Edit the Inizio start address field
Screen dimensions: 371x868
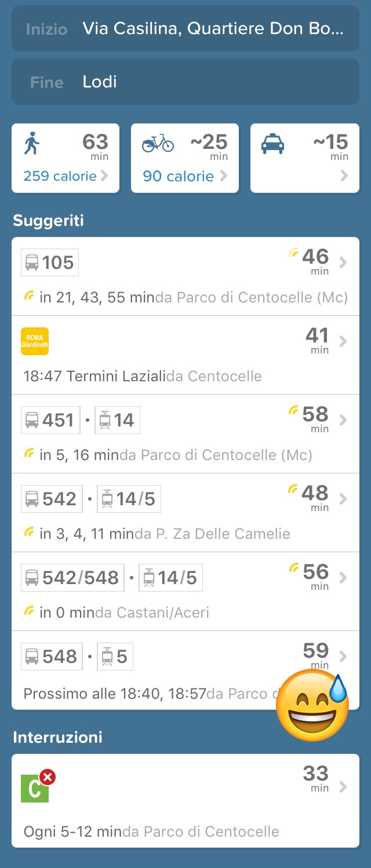185,28
